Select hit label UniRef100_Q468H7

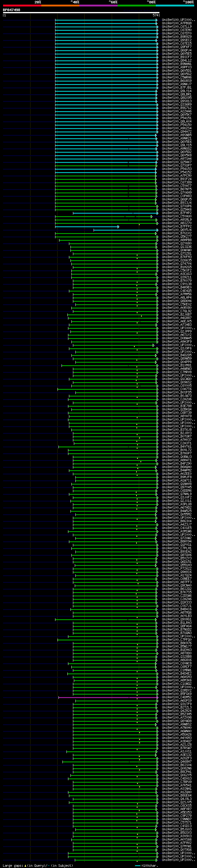[176, 761]
